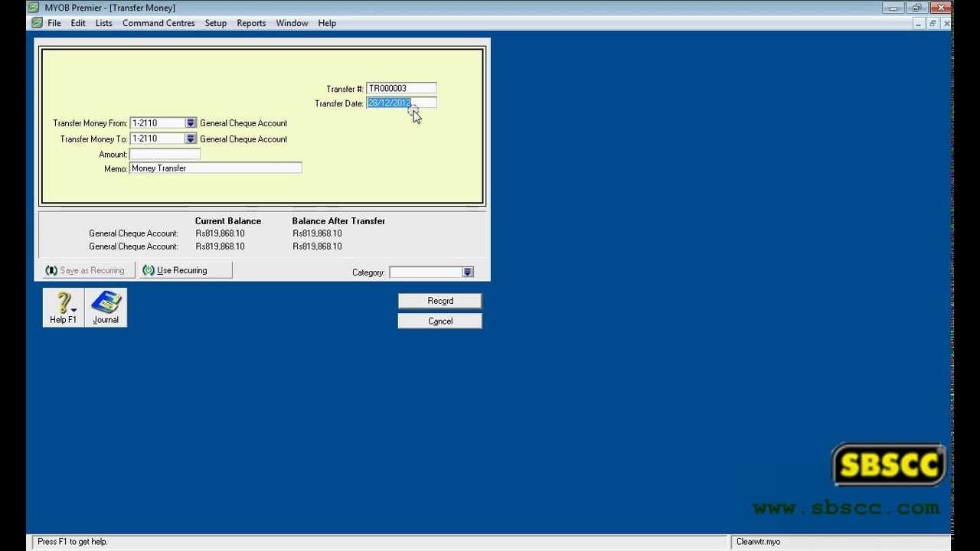Open the Help F1 icon
This screenshot has height=551, width=980.
pyautogui.click(x=64, y=308)
